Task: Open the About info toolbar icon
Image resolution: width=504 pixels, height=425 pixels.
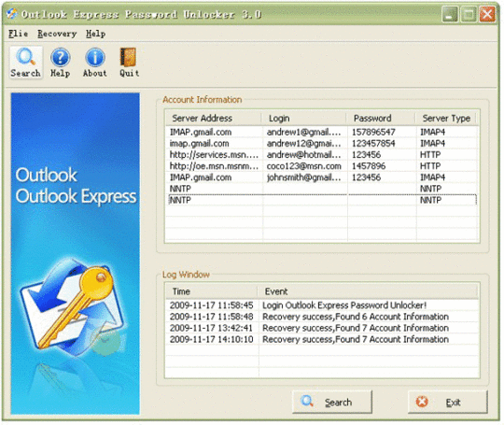Action: (x=95, y=63)
